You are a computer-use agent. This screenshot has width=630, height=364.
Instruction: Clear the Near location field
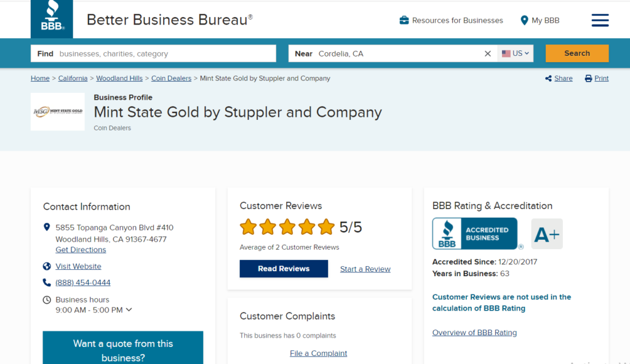[x=487, y=53]
